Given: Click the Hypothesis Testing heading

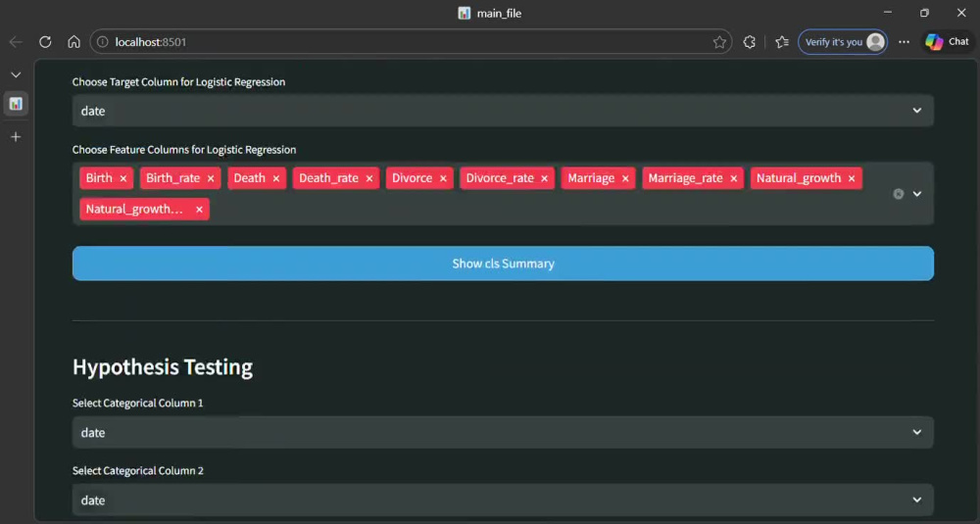Looking at the screenshot, I should click(163, 366).
